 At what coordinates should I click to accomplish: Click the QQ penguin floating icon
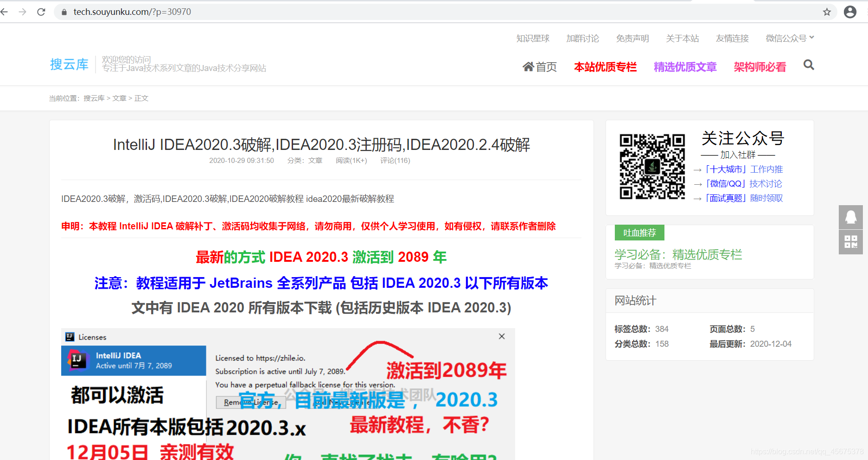pyautogui.click(x=851, y=217)
